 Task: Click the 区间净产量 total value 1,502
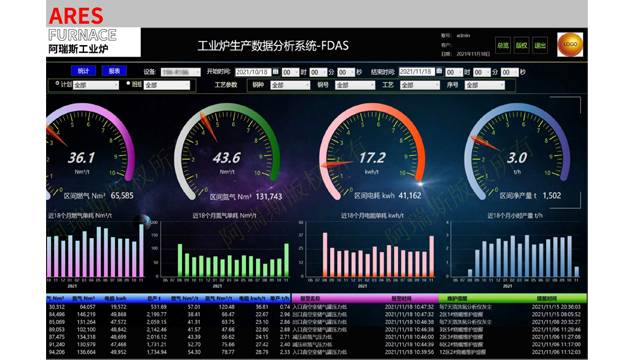(552, 196)
